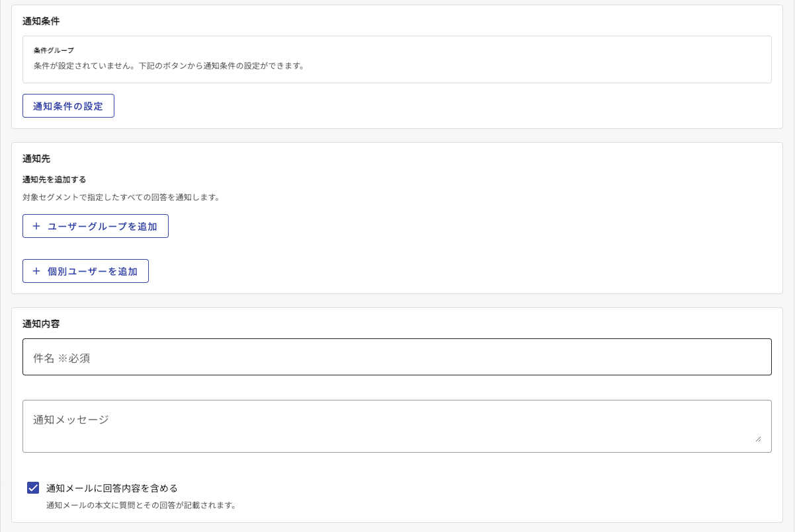This screenshot has height=532, width=795.
Task: Click the plus icon before ユーザーグループを追加
Action: tap(36, 226)
